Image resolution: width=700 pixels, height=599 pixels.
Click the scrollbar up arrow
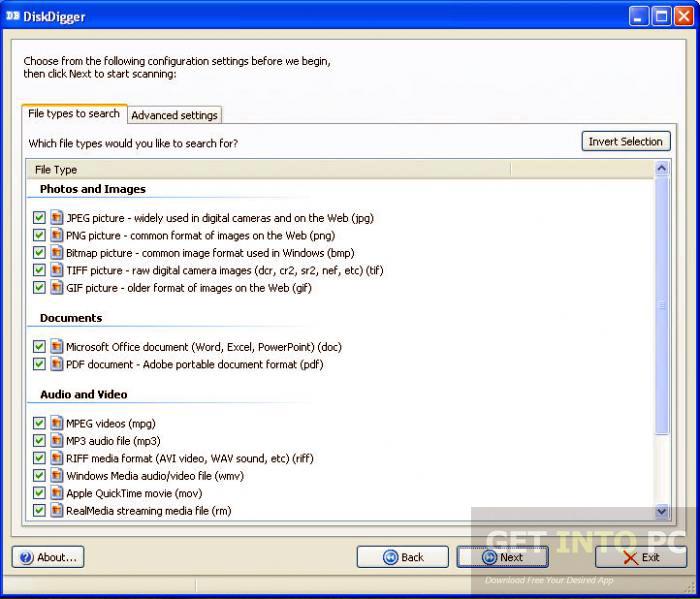[662, 168]
